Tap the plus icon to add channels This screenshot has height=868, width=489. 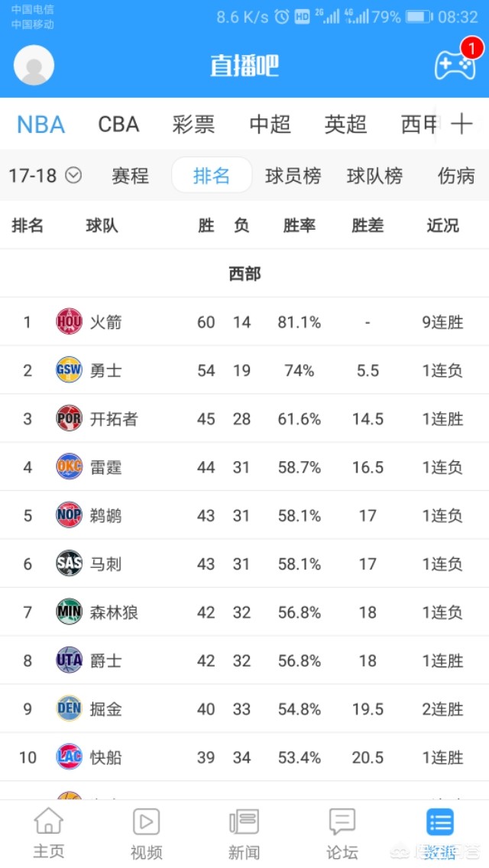click(461, 124)
